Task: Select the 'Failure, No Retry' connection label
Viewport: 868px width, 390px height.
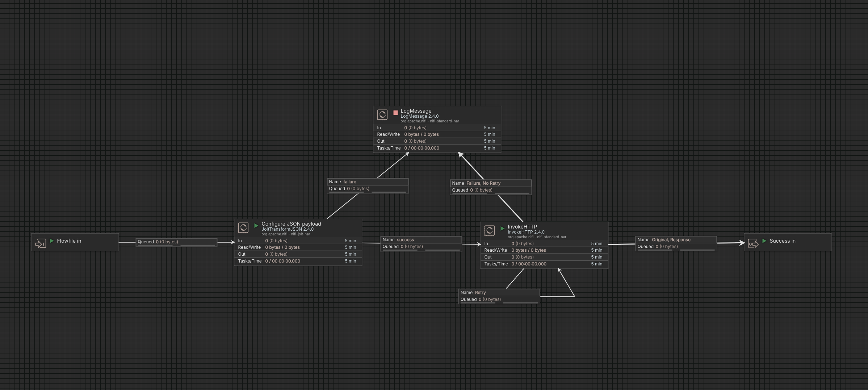Action: [x=490, y=183]
